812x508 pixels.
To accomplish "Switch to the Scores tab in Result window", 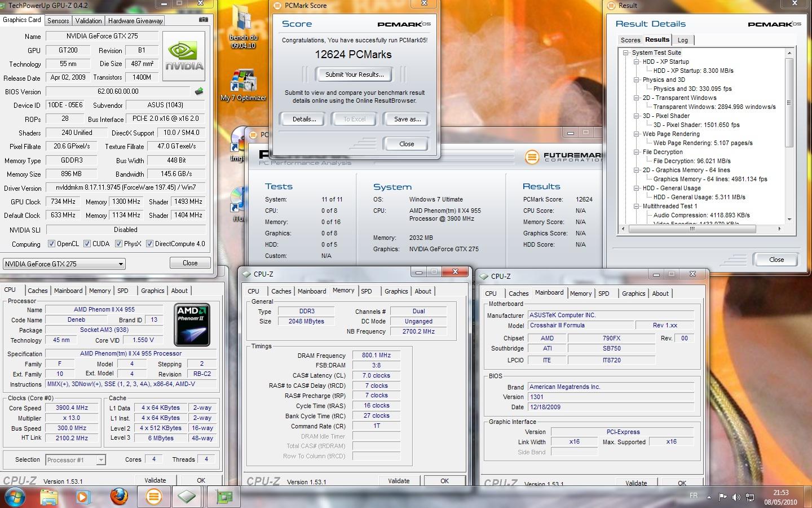I will click(630, 40).
